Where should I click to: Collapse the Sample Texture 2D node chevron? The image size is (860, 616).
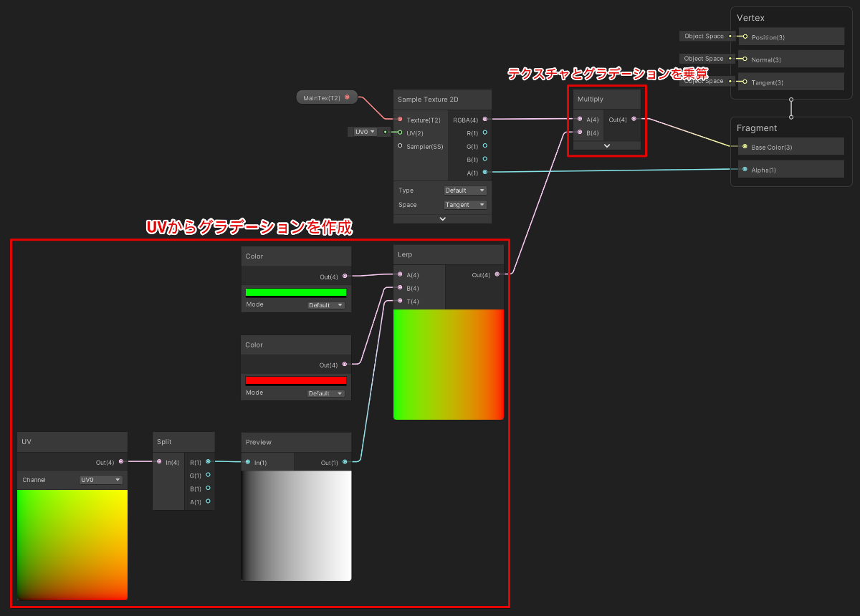[442, 218]
